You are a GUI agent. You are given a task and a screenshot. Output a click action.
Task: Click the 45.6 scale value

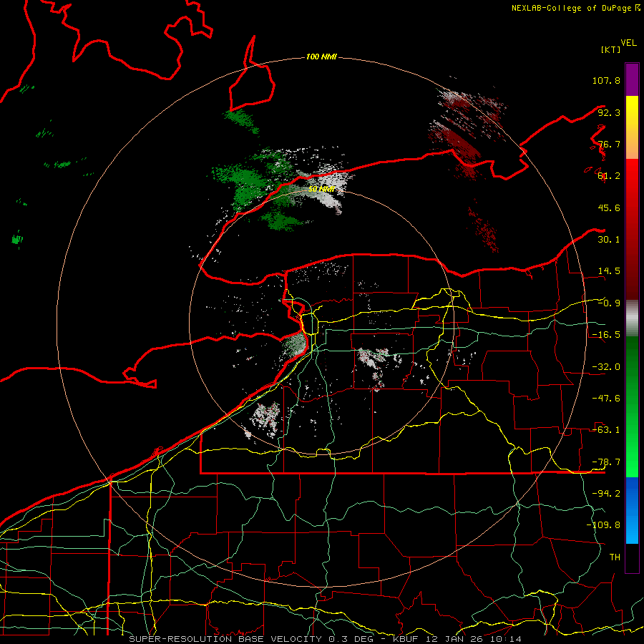609,208
